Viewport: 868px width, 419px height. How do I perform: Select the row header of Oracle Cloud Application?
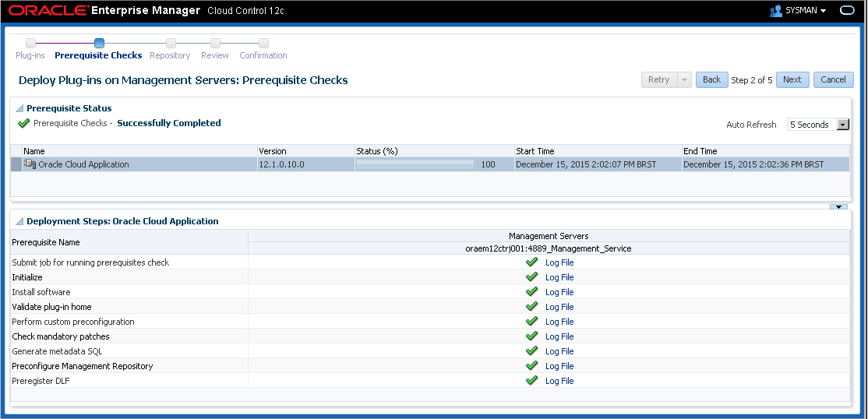coord(16,164)
